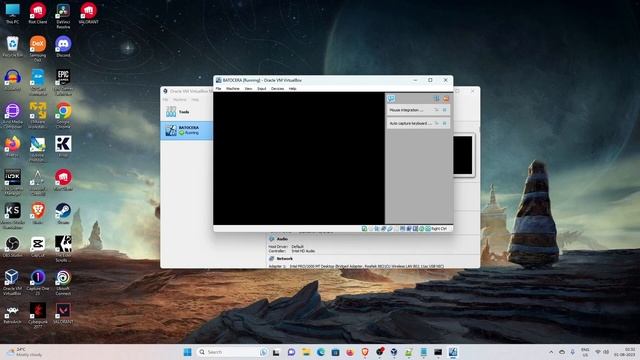Select Tools in the VirtualBox Manager sidebar
The width and height of the screenshot is (640, 360).
pos(187,111)
